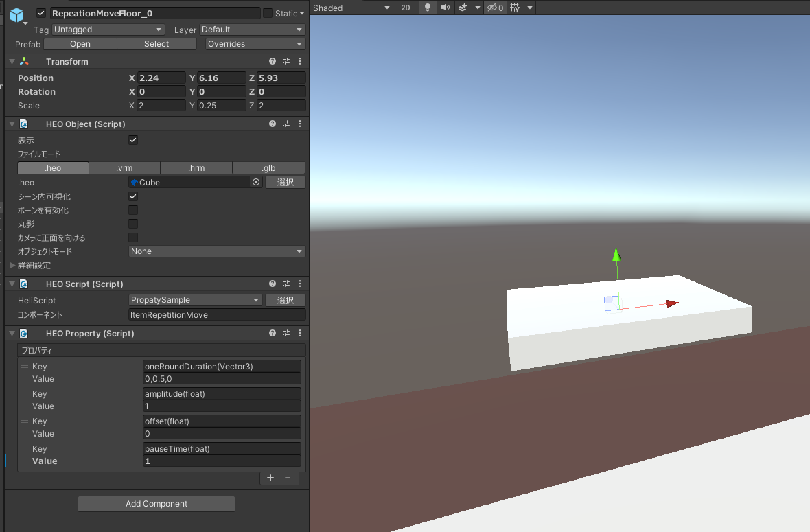Viewport: 810px width, 532px height.
Task: Open the Shaded draw mode dropdown
Action: pyautogui.click(x=351, y=8)
